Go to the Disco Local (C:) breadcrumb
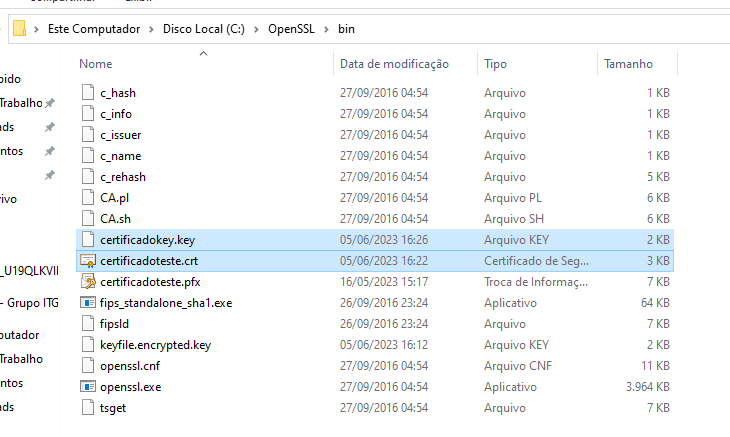The image size is (730, 437). click(203, 29)
